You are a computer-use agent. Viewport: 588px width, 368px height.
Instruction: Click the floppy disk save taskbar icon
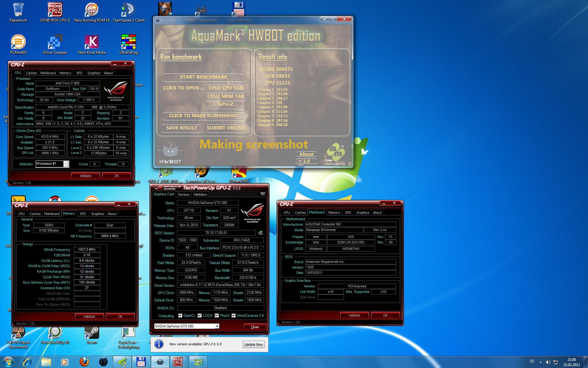pos(141,362)
